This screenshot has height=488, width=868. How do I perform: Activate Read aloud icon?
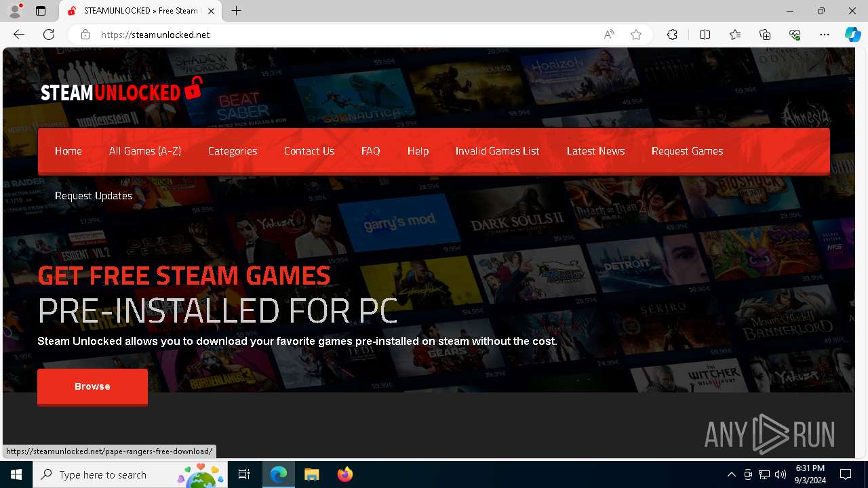pyautogui.click(x=609, y=35)
